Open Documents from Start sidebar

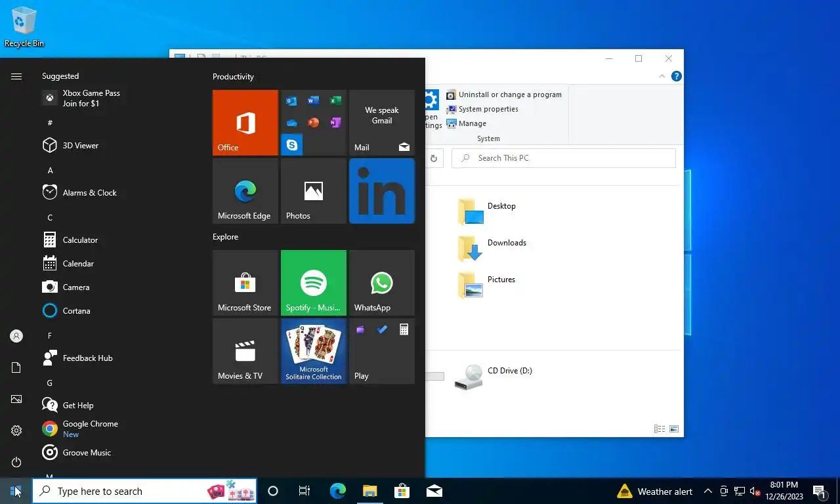tap(16, 367)
